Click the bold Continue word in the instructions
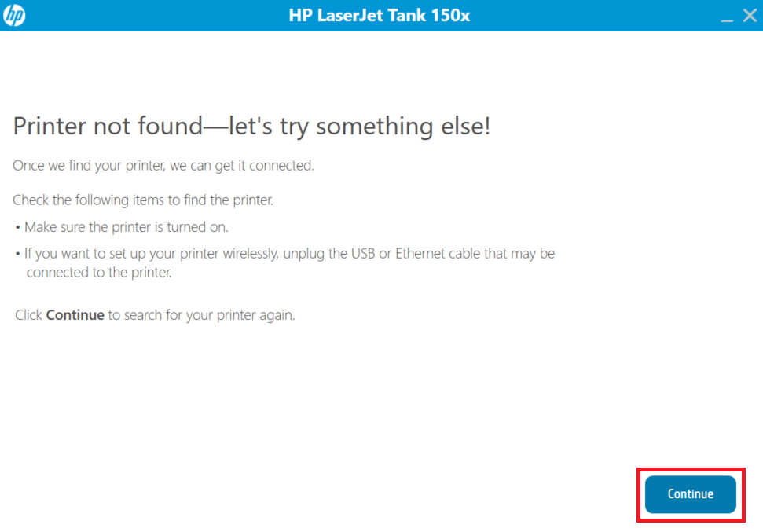Image resolution: width=763 pixels, height=532 pixels. (75, 314)
